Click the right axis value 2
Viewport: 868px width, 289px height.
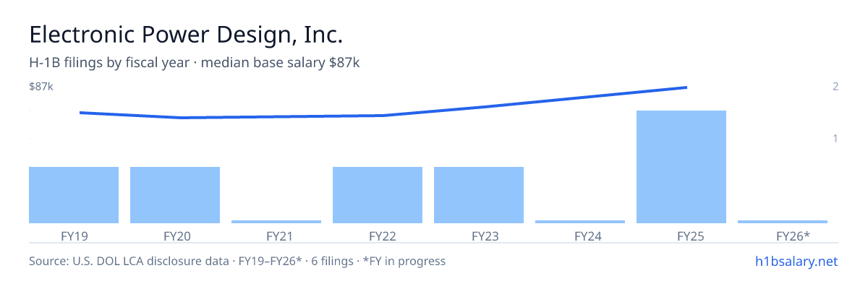[x=835, y=87]
